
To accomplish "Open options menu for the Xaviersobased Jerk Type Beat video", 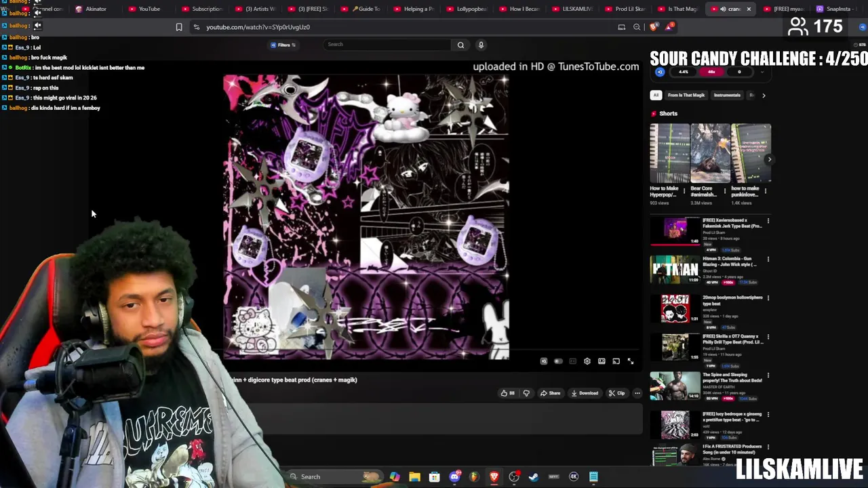I will [x=768, y=221].
